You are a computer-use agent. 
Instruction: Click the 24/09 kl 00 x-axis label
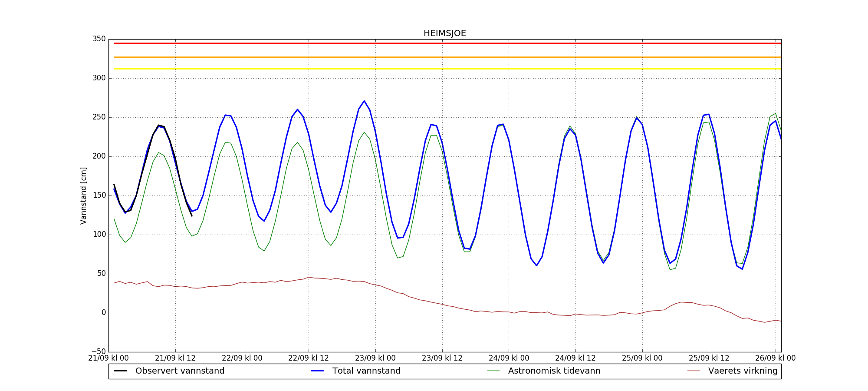pos(509,358)
